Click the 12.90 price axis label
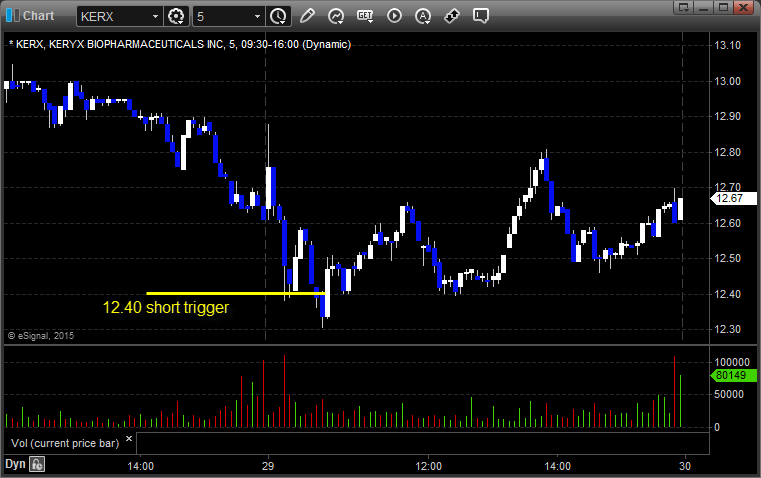Image resolution: width=761 pixels, height=478 pixels. tap(728, 116)
